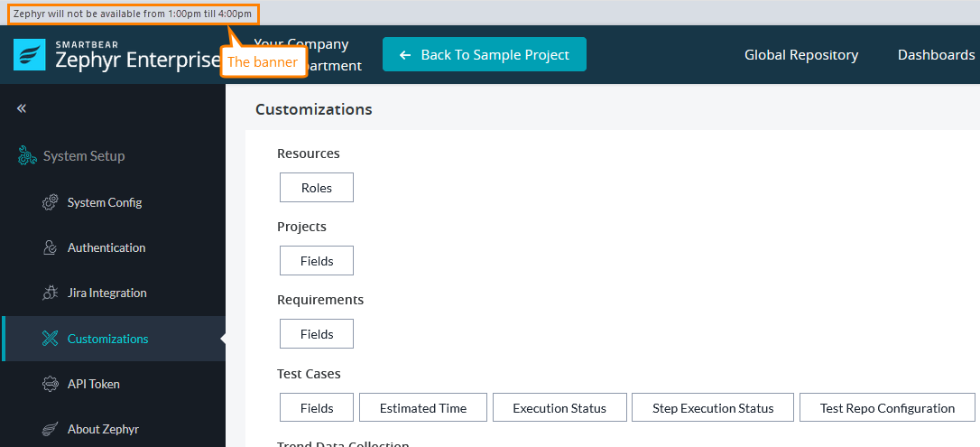
Task: Open Step Execution Status customization
Action: 713,408
